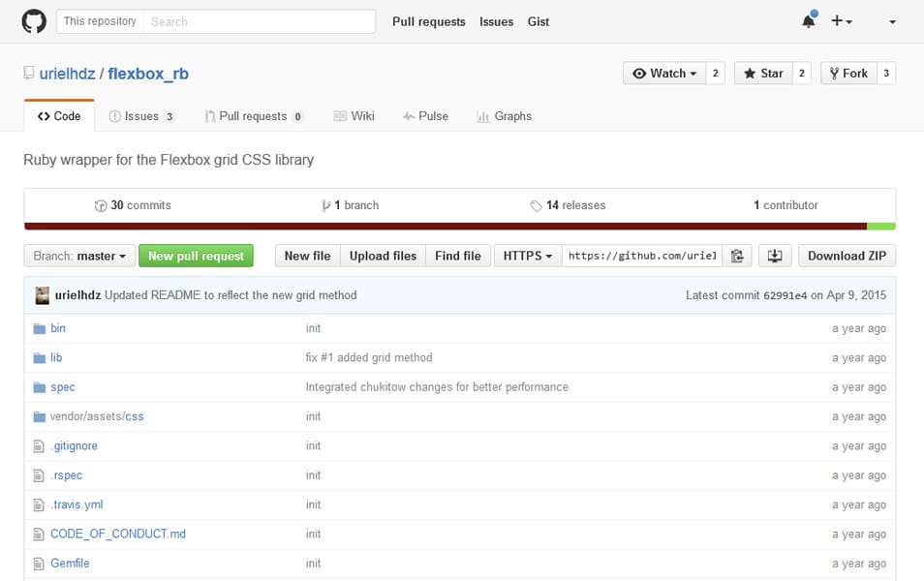Click the New pull request button
924x581 pixels.
coord(196,256)
